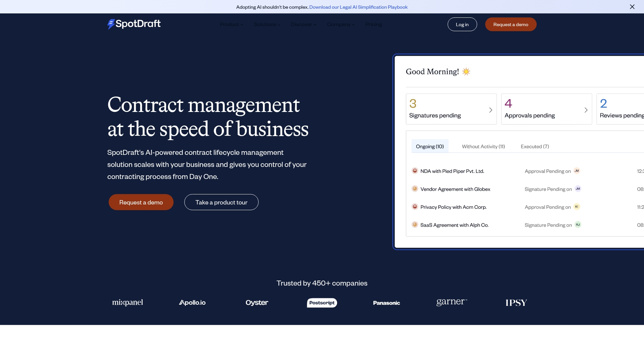Open the NDA with Pied Piper status icon
Viewport: 644px width, 362px height.
(x=415, y=171)
